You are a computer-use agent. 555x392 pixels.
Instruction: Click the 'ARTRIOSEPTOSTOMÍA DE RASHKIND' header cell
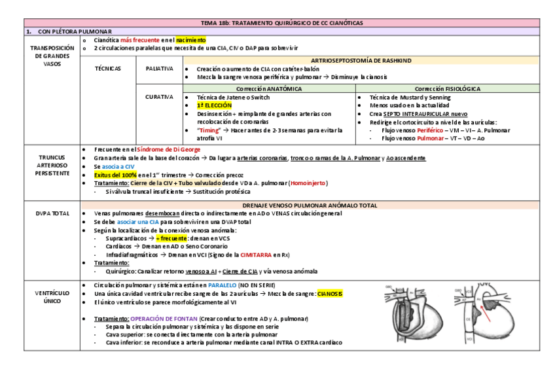[361, 60]
